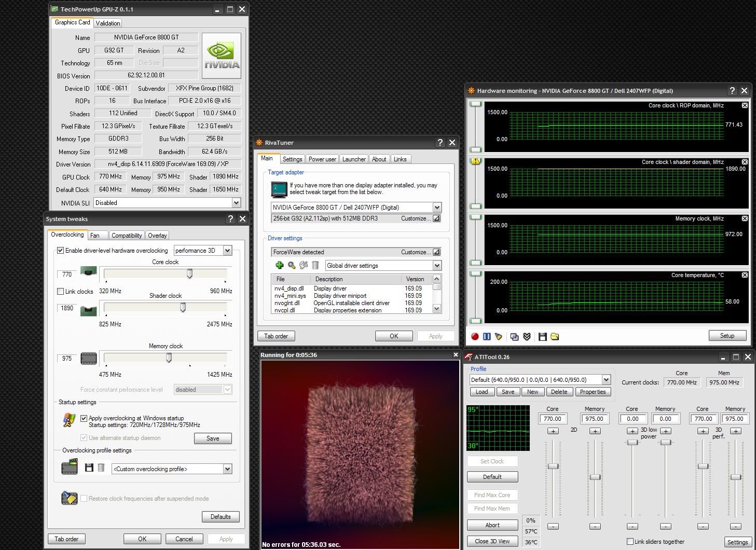Image resolution: width=756 pixels, height=550 pixels.
Task: Enable the Link clocks checkbox
Action: click(61, 292)
